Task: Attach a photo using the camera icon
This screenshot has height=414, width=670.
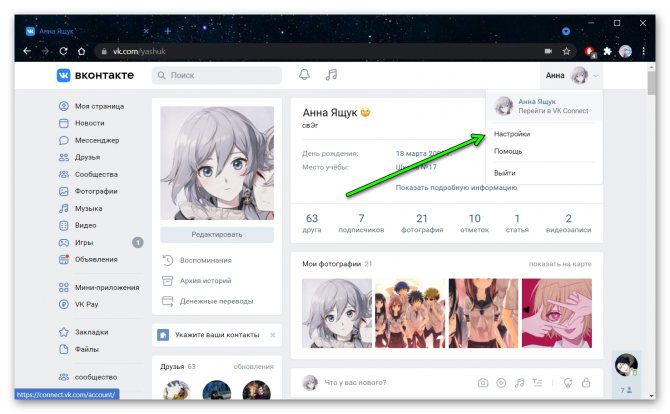Action: point(483,382)
